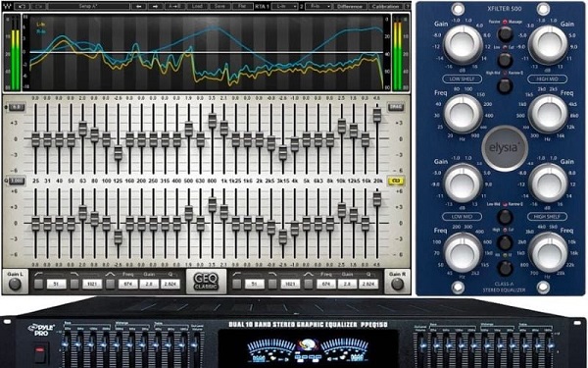This screenshot has height=368, width=588.
Task: Toggle the Passive Massage button on XFilter
Action: point(505,34)
